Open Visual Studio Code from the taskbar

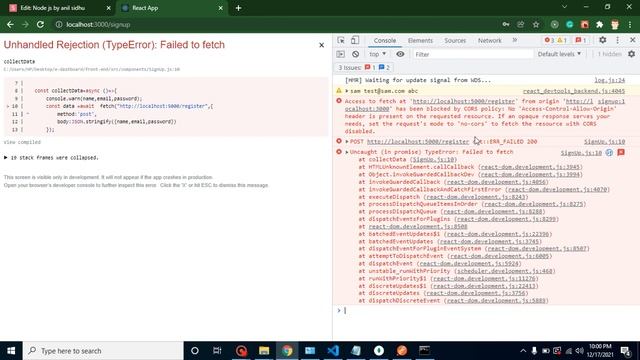click(x=333, y=351)
